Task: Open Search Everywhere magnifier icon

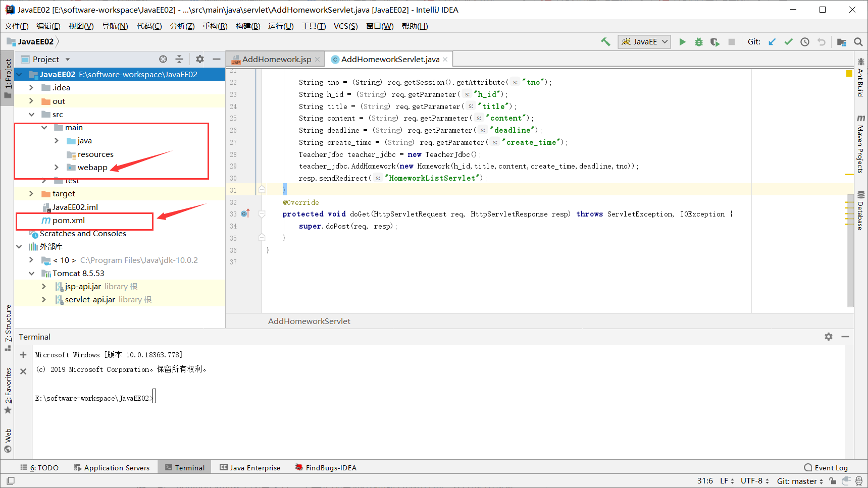Action: 858,42
